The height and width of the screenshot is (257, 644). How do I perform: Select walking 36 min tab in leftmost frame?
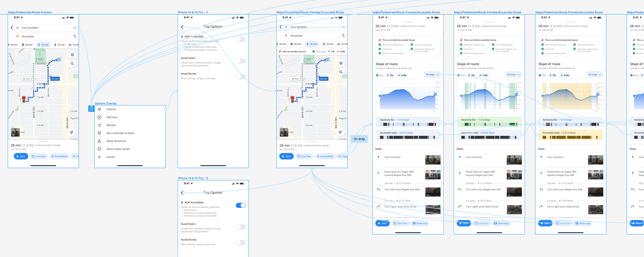coord(43,45)
